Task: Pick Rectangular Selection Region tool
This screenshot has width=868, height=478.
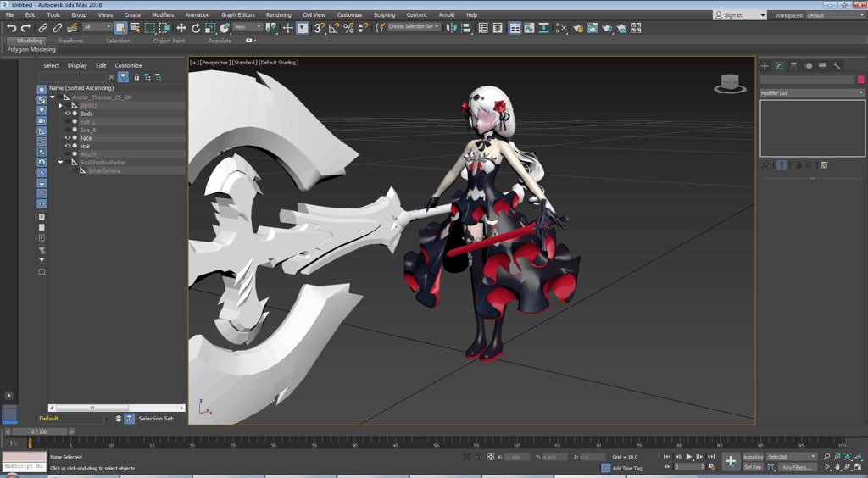Action: pos(150,28)
